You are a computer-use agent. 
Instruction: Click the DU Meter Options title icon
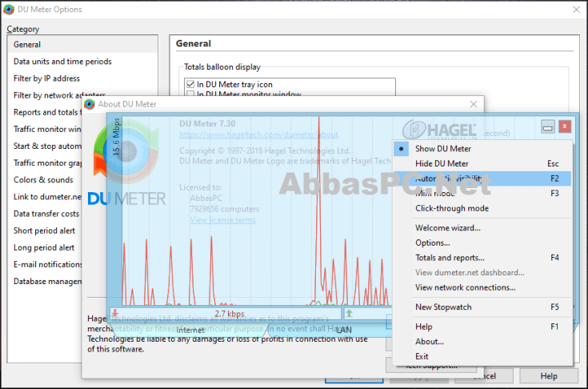click(9, 10)
